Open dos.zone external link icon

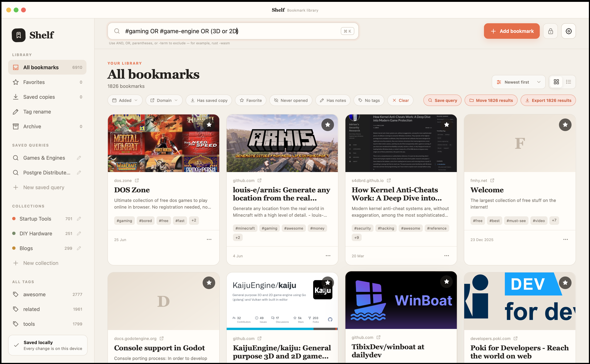click(x=137, y=180)
